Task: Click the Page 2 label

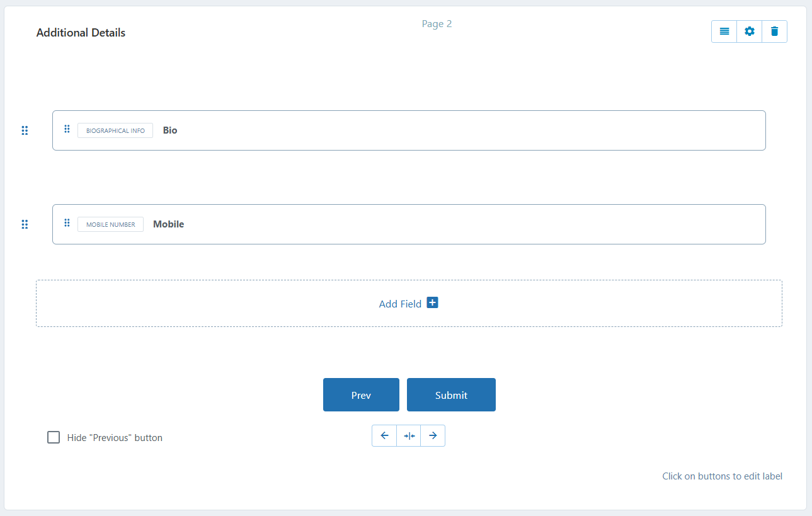Action: pyautogui.click(x=437, y=24)
